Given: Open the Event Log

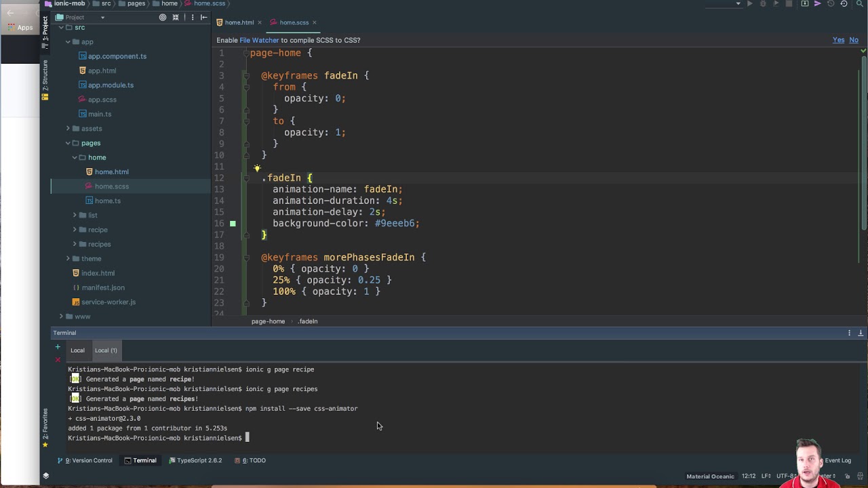Looking at the screenshot, I should (x=837, y=460).
